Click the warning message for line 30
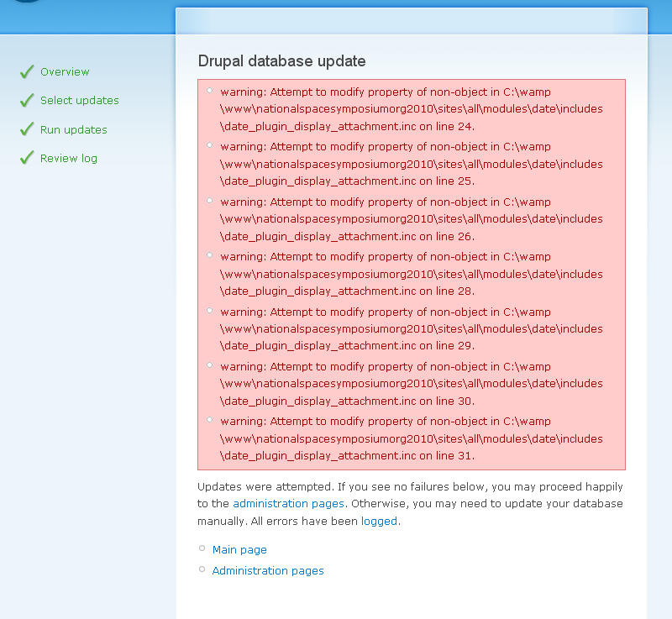The width and height of the screenshot is (672, 619). click(412, 384)
